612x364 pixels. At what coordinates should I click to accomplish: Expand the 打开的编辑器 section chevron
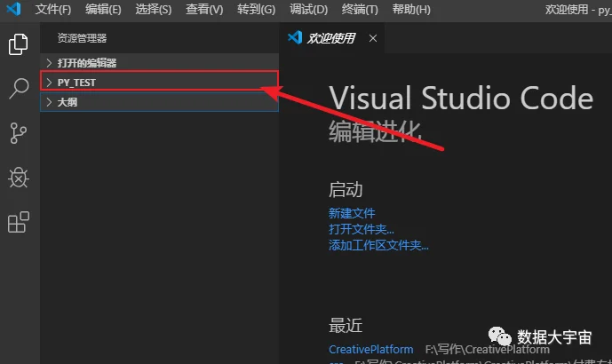(x=49, y=62)
